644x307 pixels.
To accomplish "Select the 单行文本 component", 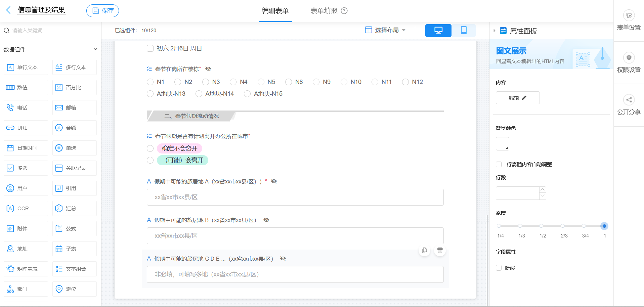I will click(x=26, y=67).
